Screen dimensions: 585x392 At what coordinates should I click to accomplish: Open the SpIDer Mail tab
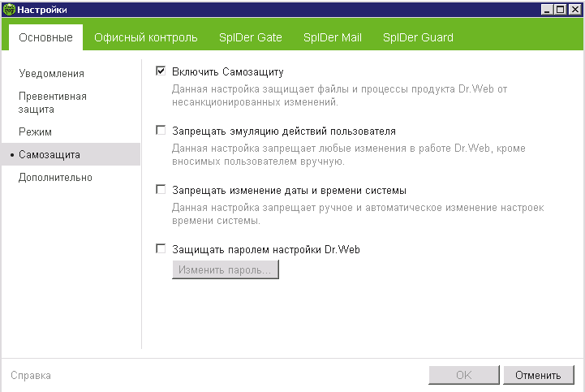[332, 37]
